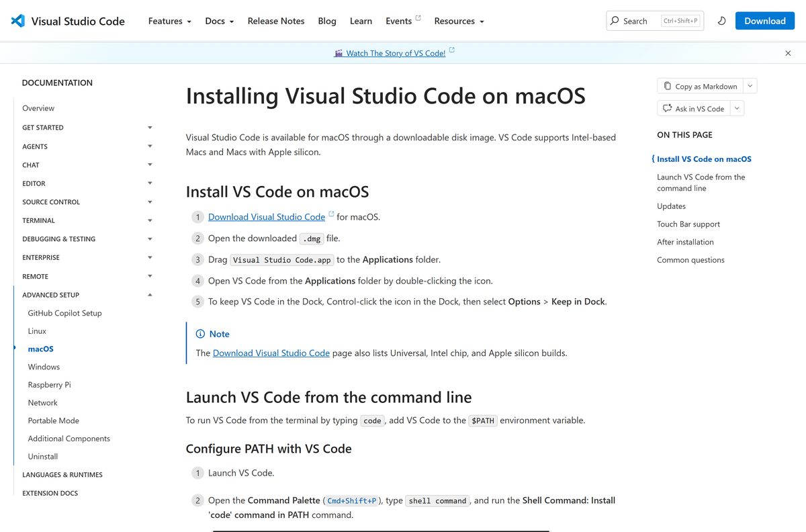Click the external link icon next to Events
The width and height of the screenshot is (806, 532).
[418, 17]
